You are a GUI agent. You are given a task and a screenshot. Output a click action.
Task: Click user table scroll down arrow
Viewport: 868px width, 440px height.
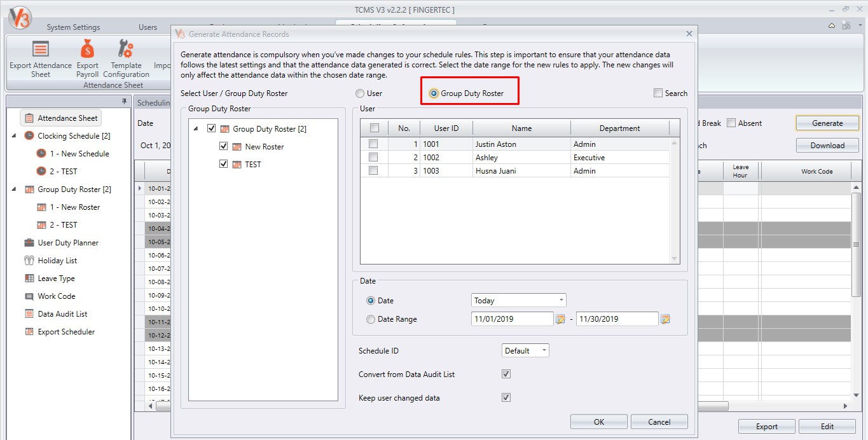pyautogui.click(x=675, y=259)
